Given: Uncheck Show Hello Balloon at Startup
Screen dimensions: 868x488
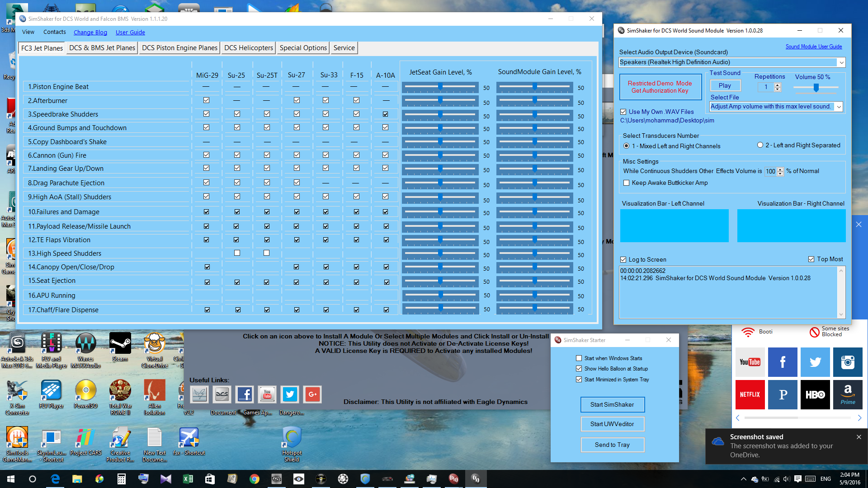Looking at the screenshot, I should click(579, 369).
